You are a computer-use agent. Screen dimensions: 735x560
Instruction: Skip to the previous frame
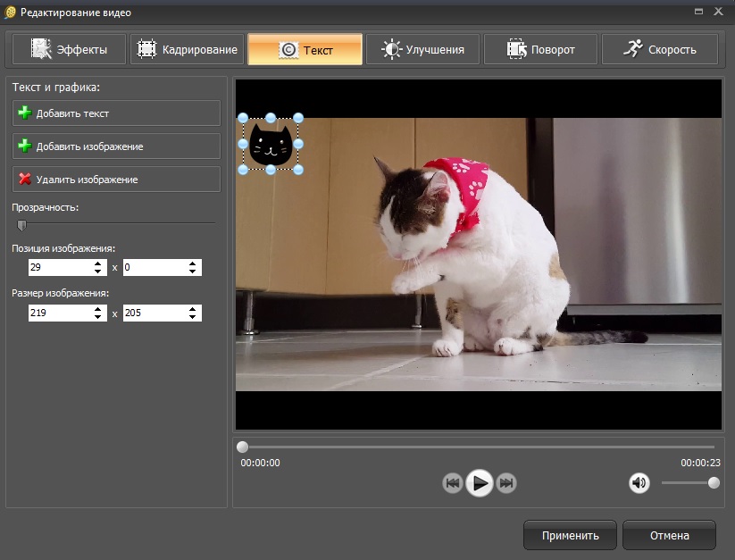click(x=453, y=482)
